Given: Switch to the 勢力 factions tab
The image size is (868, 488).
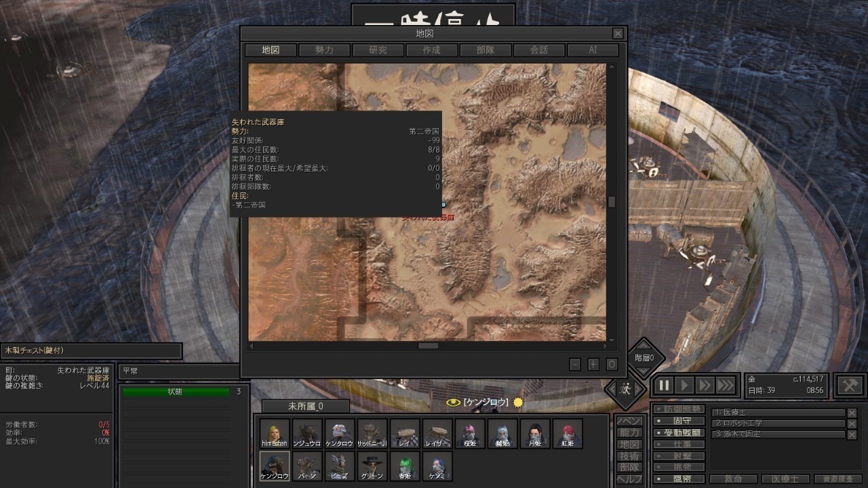Looking at the screenshot, I should [324, 50].
